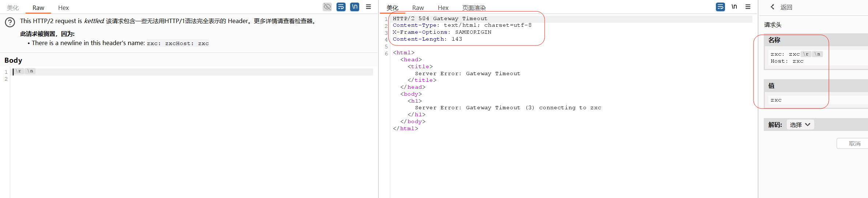This screenshot has height=198, width=868.
Task: Click the header name 'zxc: zxcHost: zxc' snippet
Action: [x=178, y=43]
